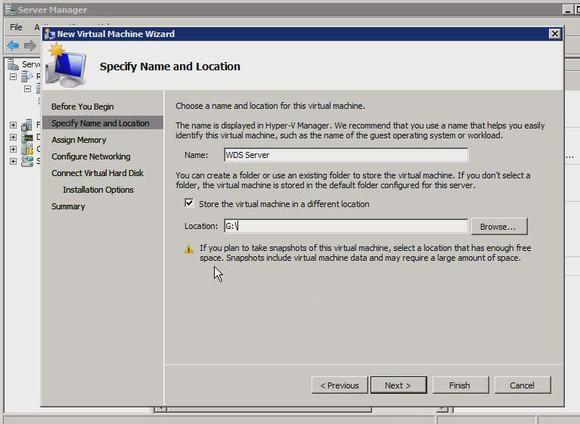The height and width of the screenshot is (424, 580).
Task: Go to Before You Begin step
Action: [82, 107]
